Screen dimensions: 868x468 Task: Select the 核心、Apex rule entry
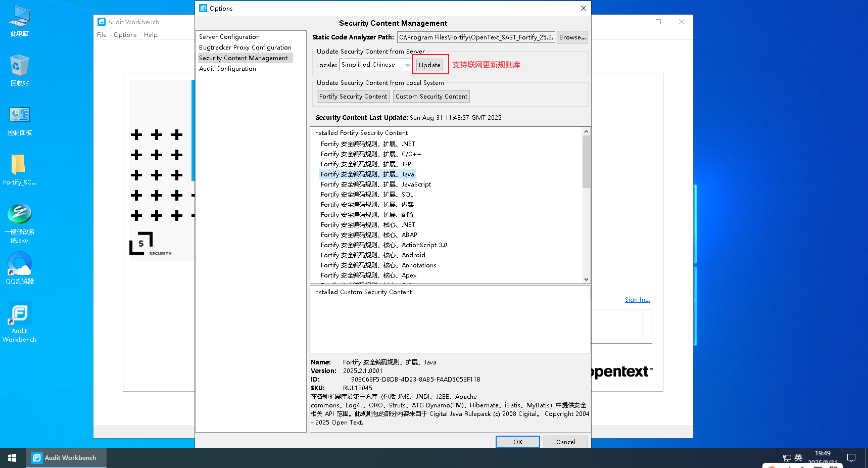[368, 275]
